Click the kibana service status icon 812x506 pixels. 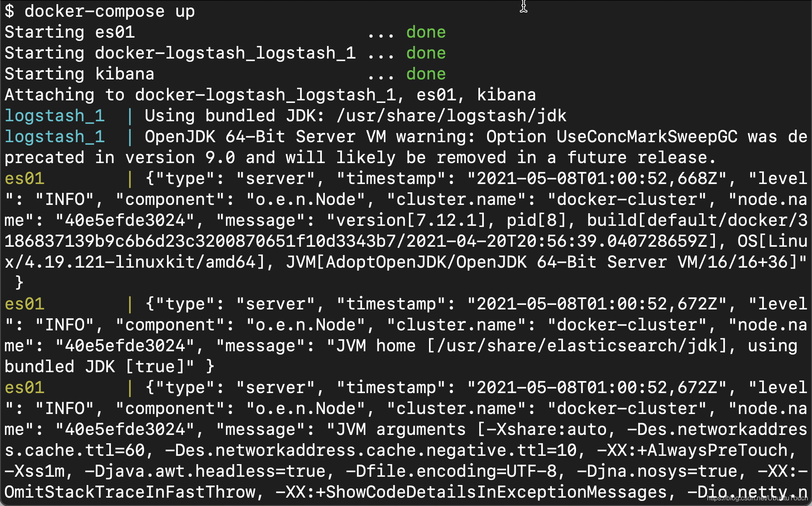point(426,74)
